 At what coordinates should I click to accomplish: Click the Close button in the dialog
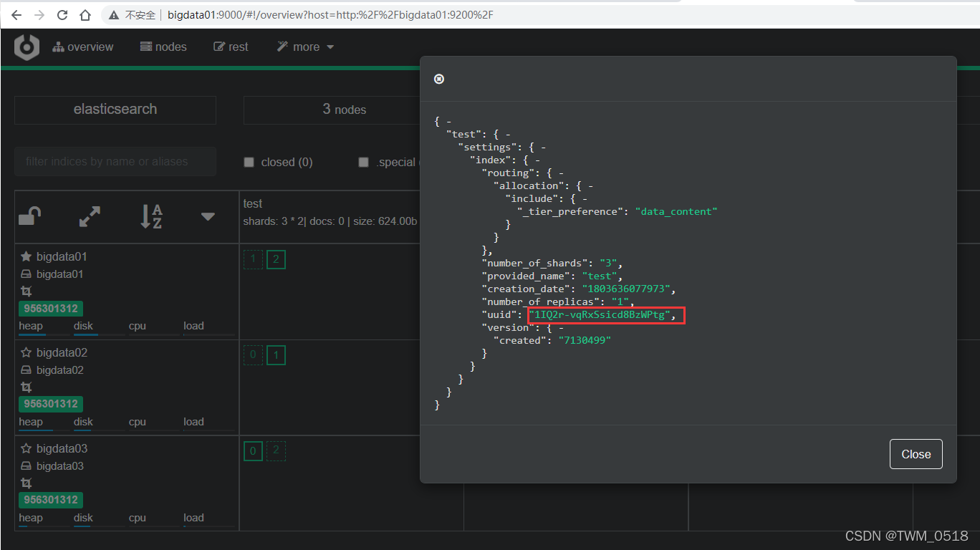coord(916,454)
